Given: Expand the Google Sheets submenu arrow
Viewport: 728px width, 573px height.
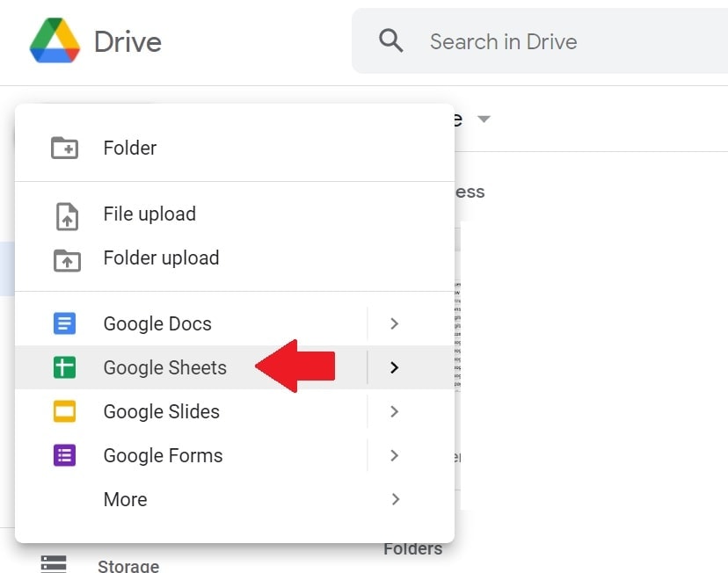Looking at the screenshot, I should [394, 367].
